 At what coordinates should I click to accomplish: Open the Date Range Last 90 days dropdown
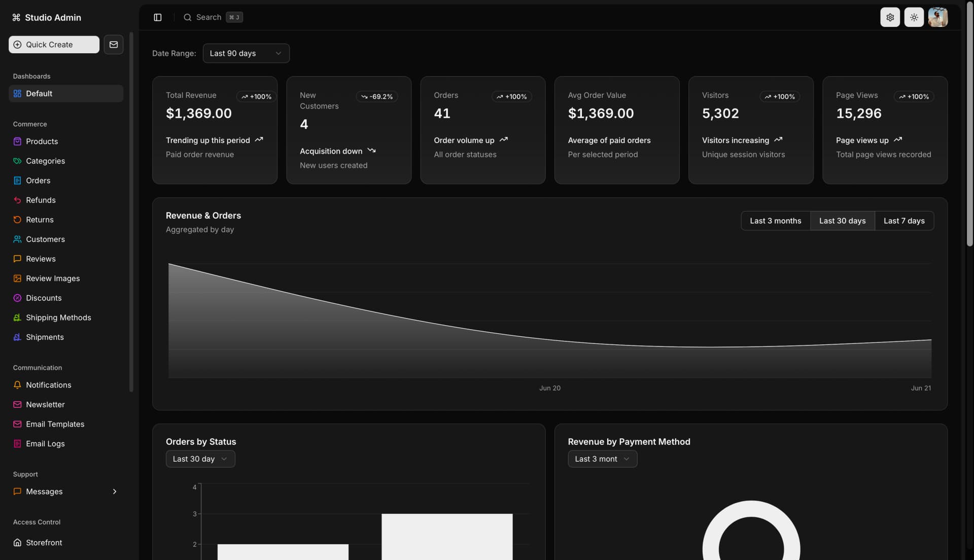coord(246,53)
